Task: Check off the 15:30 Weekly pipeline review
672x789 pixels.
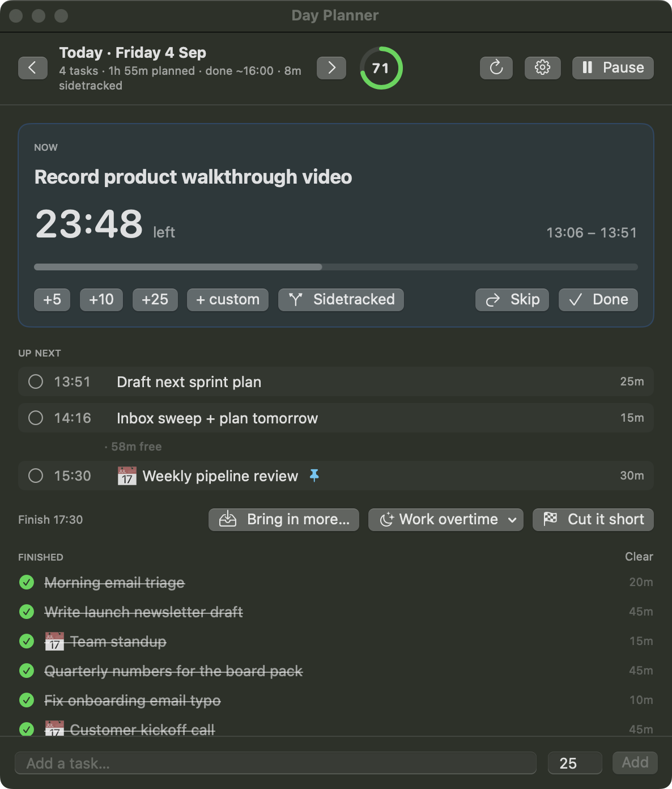Action: tap(36, 476)
